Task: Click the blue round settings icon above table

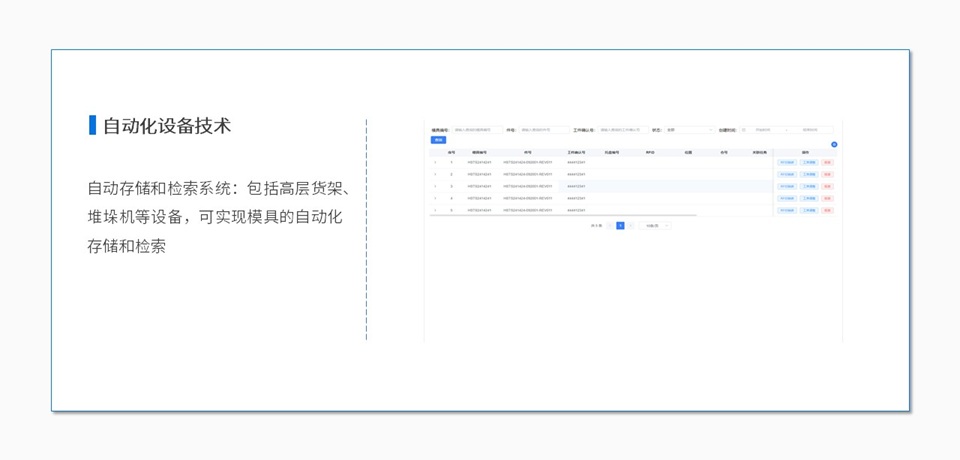Action: [834, 145]
